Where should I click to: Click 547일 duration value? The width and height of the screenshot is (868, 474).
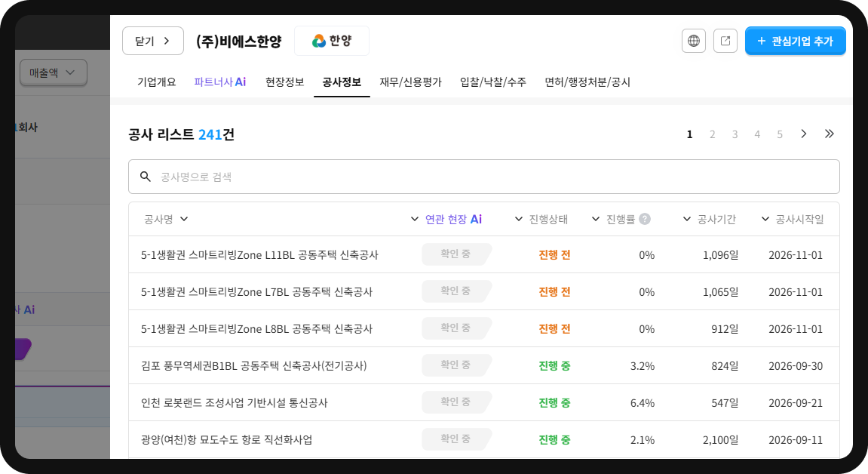[725, 403]
